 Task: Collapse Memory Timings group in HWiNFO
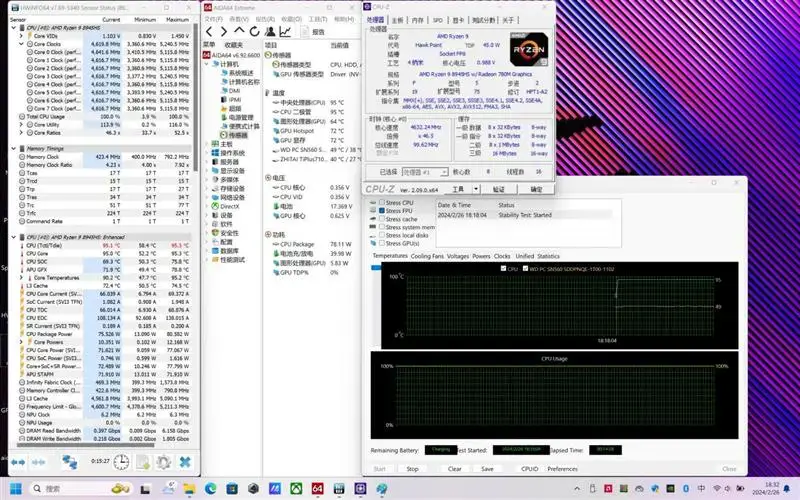point(14,148)
